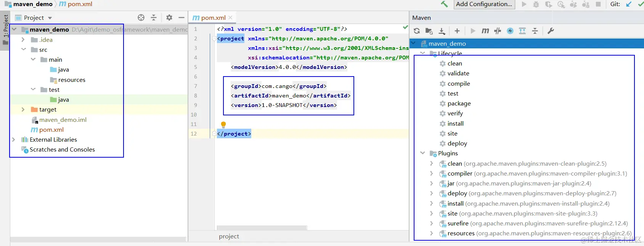This screenshot has height=246, width=644.
Task: Open Maven Settings wrench icon
Action: (551, 31)
